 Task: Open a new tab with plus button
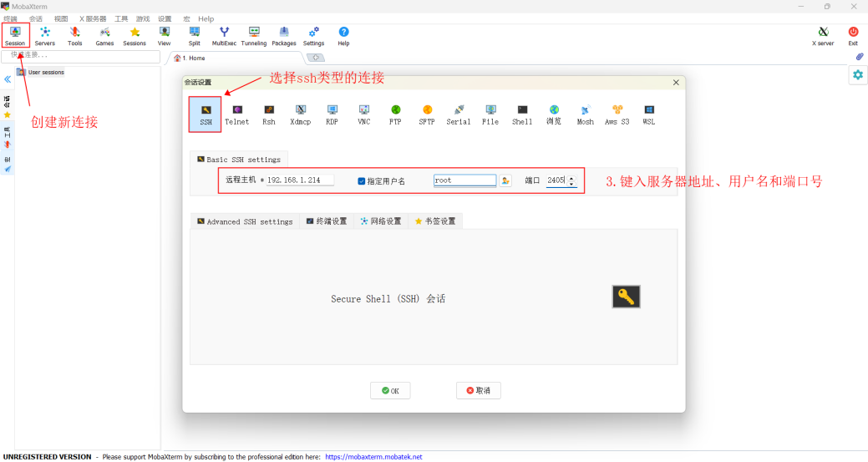coord(316,58)
